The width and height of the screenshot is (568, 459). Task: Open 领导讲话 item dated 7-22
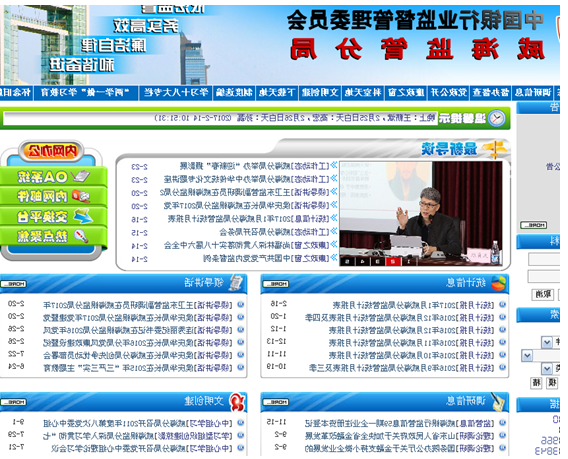(138, 355)
